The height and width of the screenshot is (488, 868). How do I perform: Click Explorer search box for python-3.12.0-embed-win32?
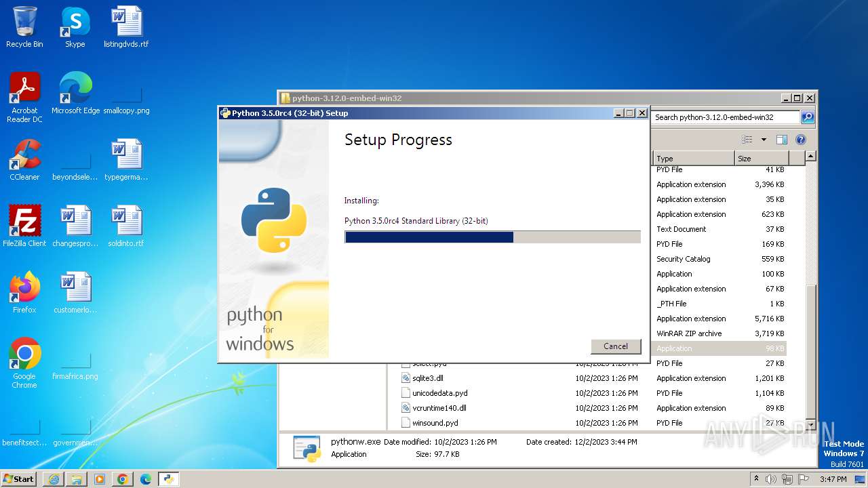click(726, 117)
